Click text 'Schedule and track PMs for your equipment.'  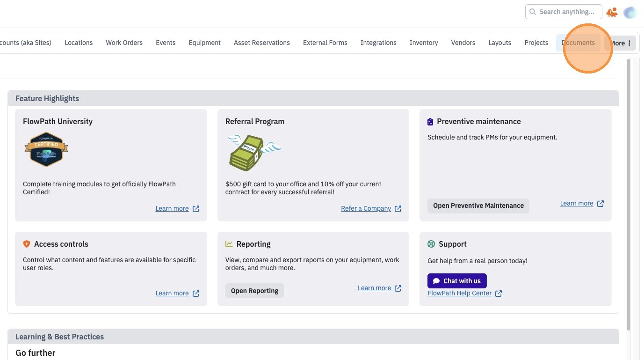[x=492, y=138]
